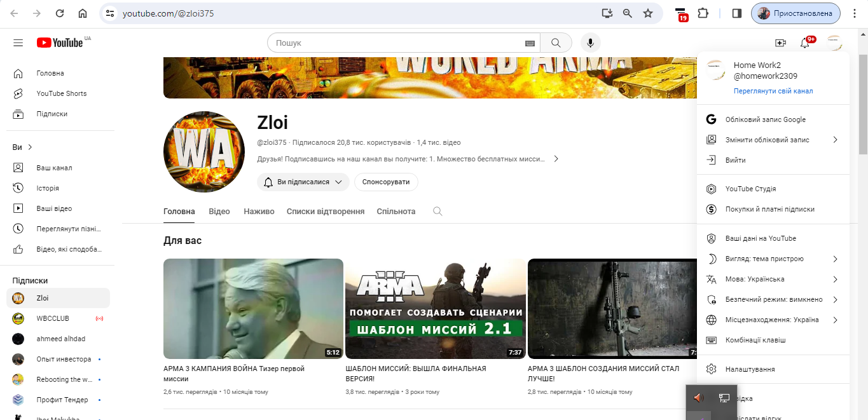
Task: Open the notifications bell
Action: pyautogui.click(x=805, y=43)
